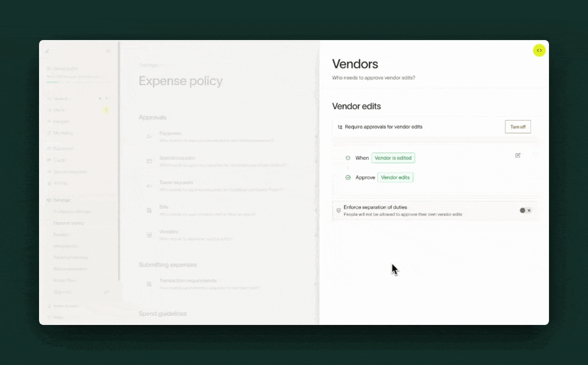Click the edit pencil icon for the rule
This screenshot has height=365, width=588.
tap(518, 155)
